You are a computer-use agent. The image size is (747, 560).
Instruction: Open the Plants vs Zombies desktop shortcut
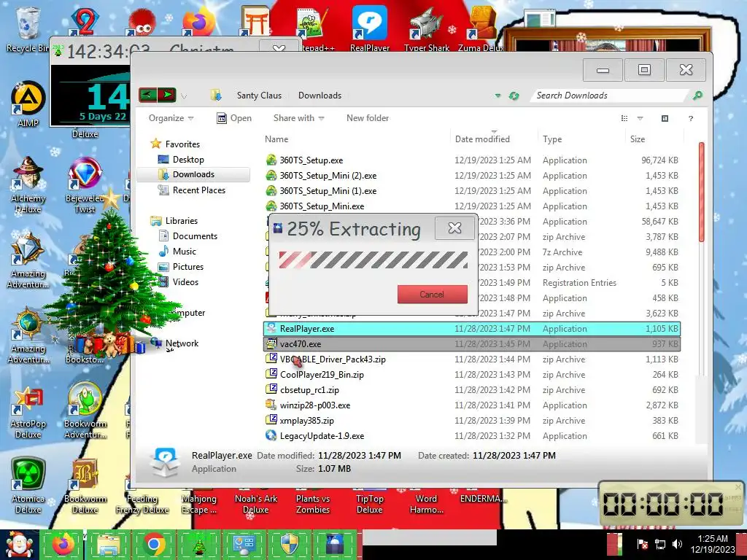click(312, 503)
